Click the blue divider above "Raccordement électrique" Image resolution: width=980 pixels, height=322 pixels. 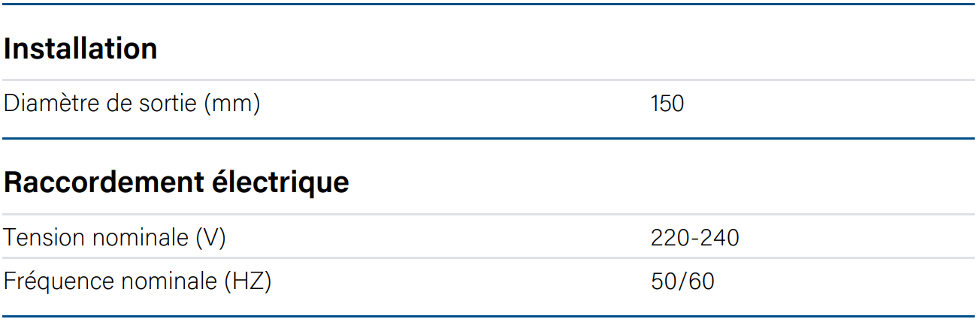click(x=490, y=139)
